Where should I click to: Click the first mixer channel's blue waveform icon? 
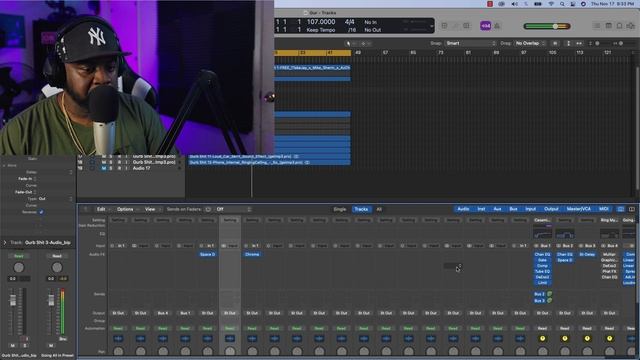pos(118,338)
